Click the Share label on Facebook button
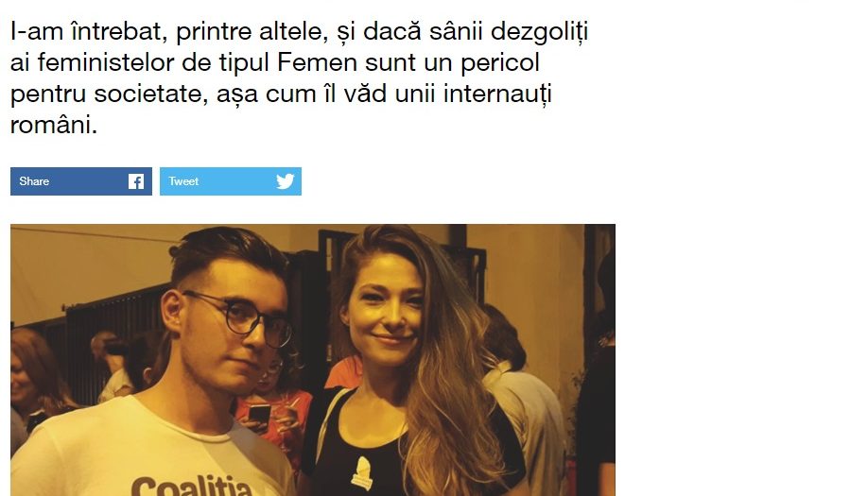The image size is (868, 496). [x=34, y=181]
